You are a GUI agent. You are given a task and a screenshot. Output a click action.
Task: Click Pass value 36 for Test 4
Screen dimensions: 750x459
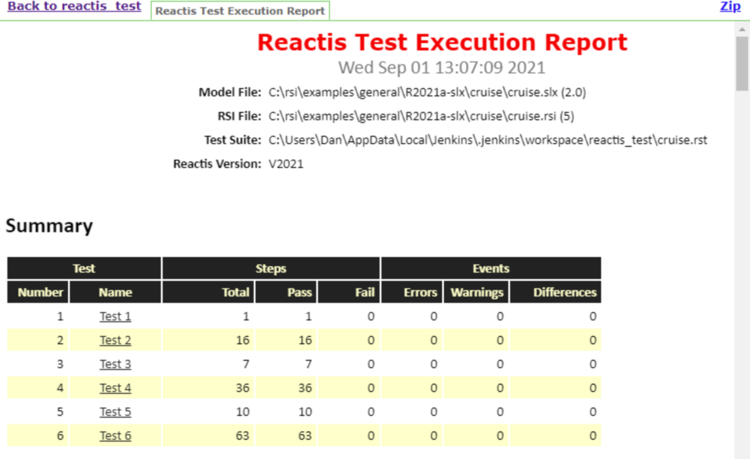305,388
